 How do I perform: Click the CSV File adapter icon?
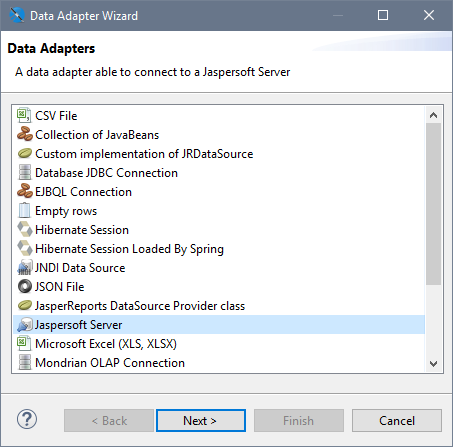coord(24,116)
